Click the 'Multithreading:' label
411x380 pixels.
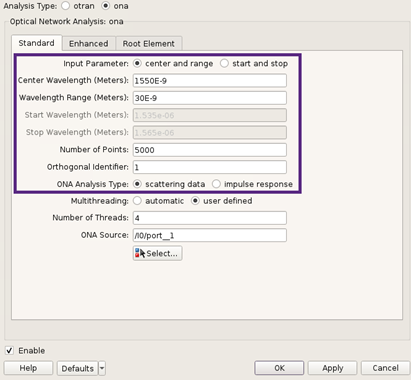tap(100, 201)
